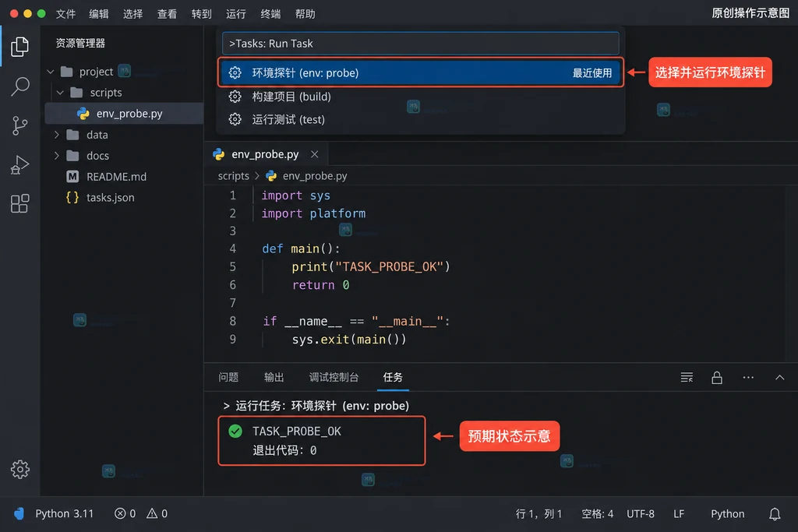Click line number 9 in gutter
Screen dimensions: 798x532
pos(232,340)
